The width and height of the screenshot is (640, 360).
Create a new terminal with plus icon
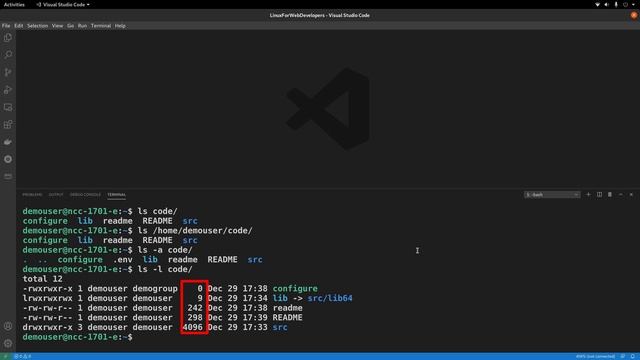click(588, 195)
